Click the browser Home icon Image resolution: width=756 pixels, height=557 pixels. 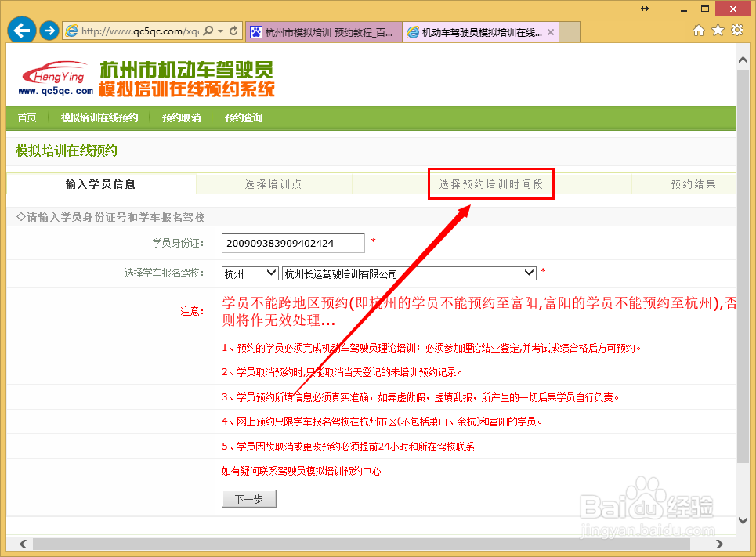[699, 31]
